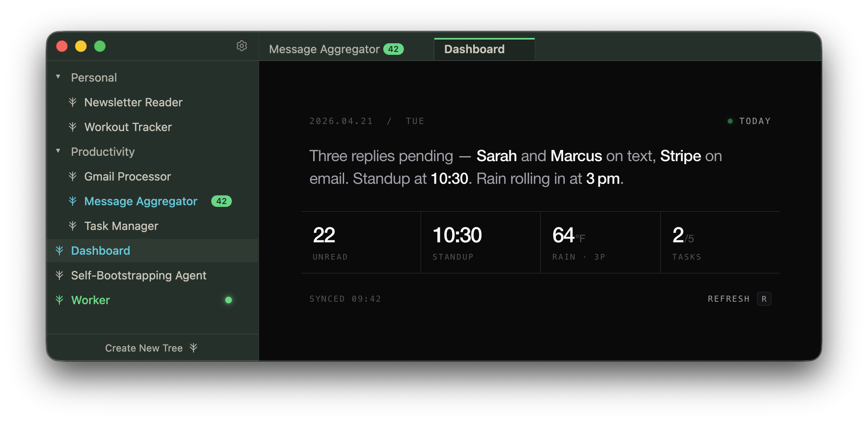
Task: Click the tree icon beside Gmail Processor
Action: 73,176
